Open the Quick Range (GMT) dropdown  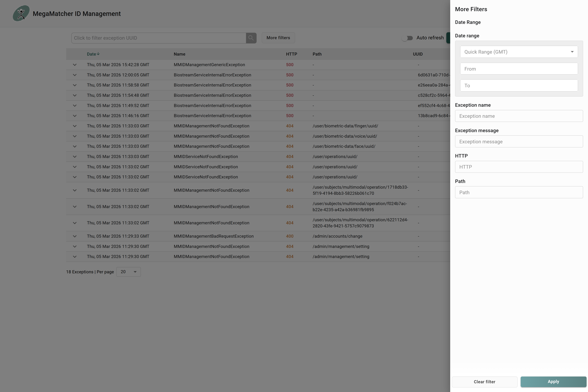[x=519, y=52]
